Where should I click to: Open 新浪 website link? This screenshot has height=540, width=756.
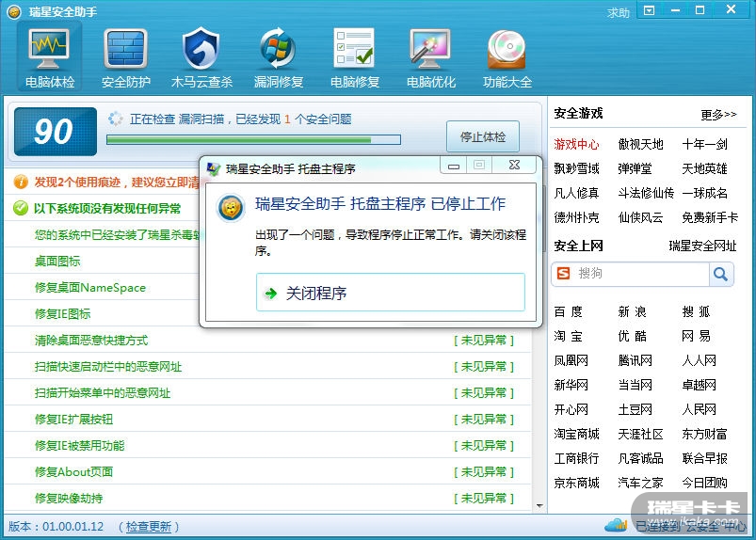click(632, 311)
